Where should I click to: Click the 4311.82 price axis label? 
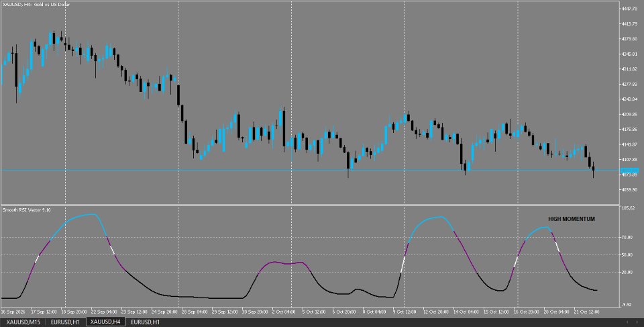click(x=630, y=69)
